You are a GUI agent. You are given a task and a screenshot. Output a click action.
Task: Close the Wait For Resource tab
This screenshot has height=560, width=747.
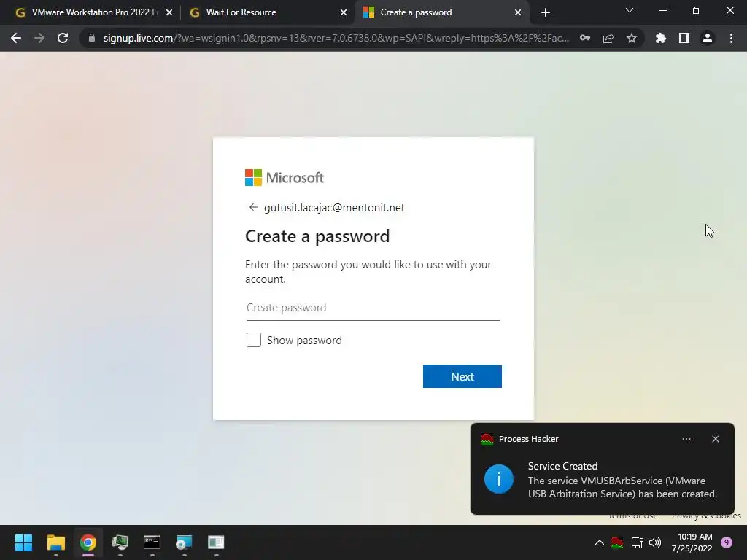click(x=344, y=13)
